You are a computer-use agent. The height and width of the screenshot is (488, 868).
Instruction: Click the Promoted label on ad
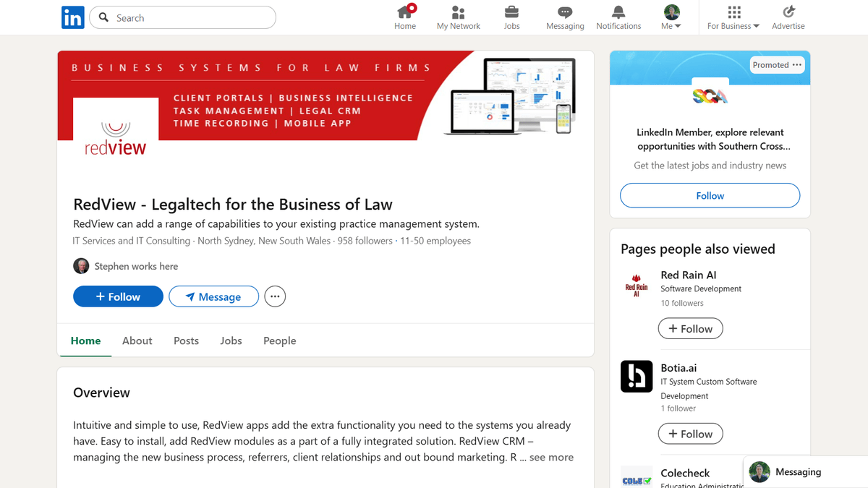(770, 65)
